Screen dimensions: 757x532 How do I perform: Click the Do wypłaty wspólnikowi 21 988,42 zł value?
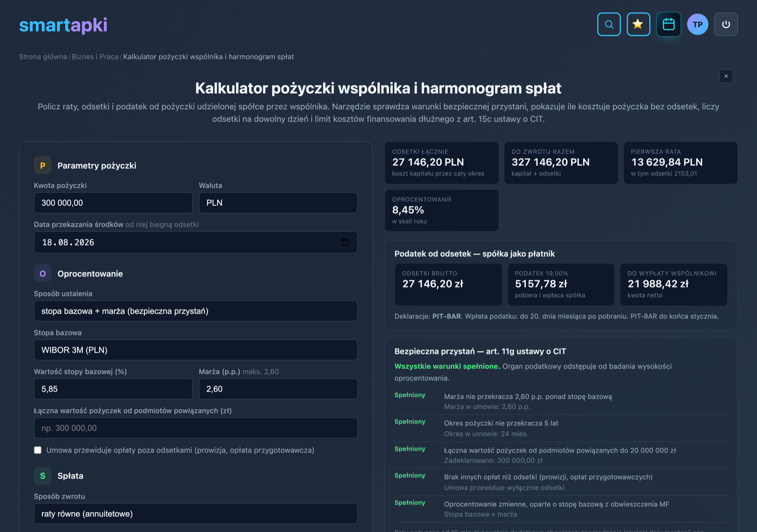point(658,284)
